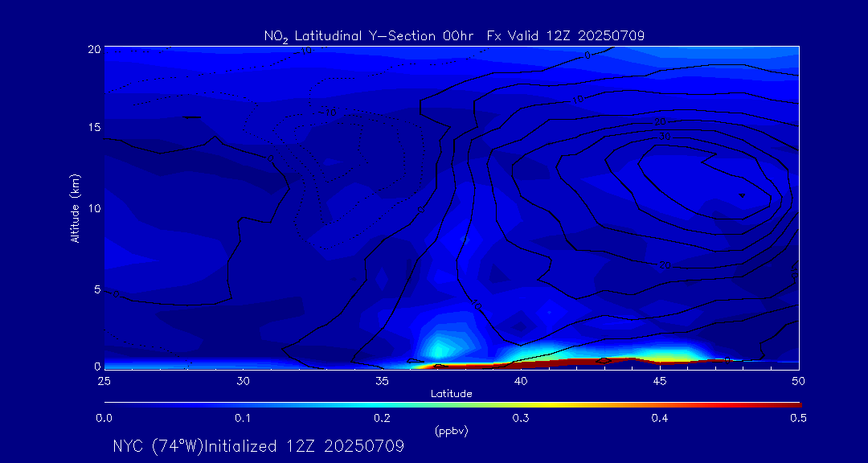Image resolution: width=868 pixels, height=463 pixels.
Task: Click the altitude tick label 20
Action: pos(94,48)
